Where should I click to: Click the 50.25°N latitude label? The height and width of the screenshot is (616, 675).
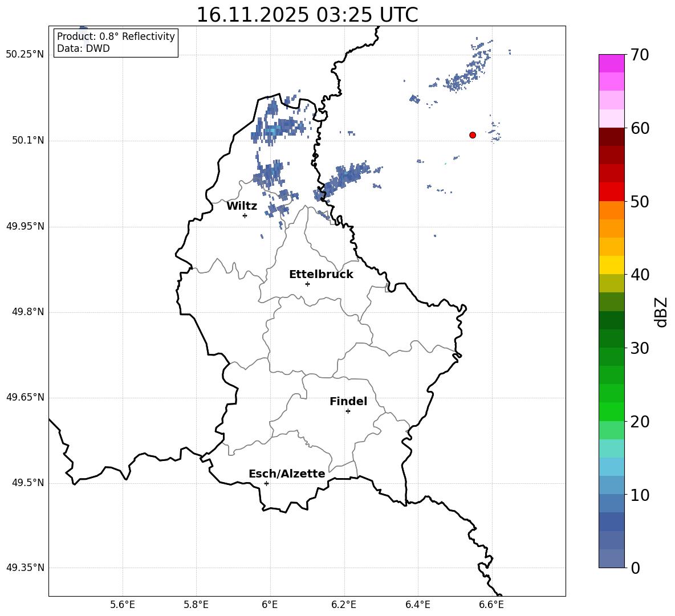[x=25, y=55]
